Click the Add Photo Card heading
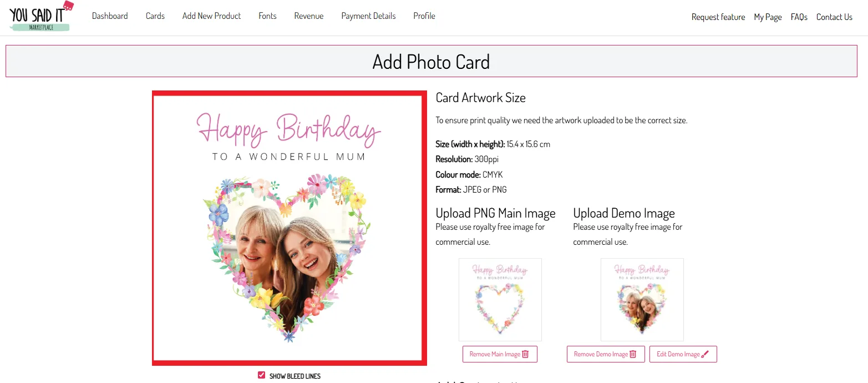The image size is (868, 383). (x=431, y=62)
